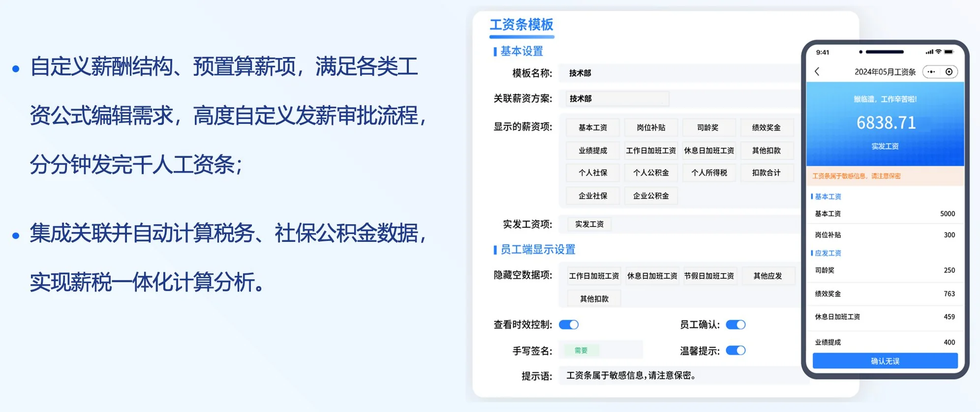The height and width of the screenshot is (412, 980).
Task: Click the 员工端显示设置 section heading
Action: (x=538, y=250)
